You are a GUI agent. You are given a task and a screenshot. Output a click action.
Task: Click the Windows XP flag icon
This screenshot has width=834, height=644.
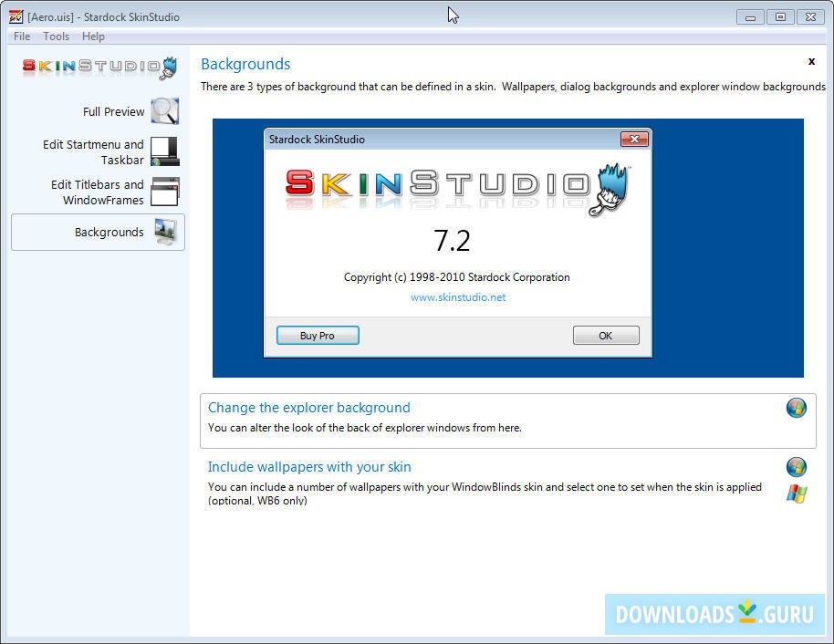pyautogui.click(x=797, y=493)
